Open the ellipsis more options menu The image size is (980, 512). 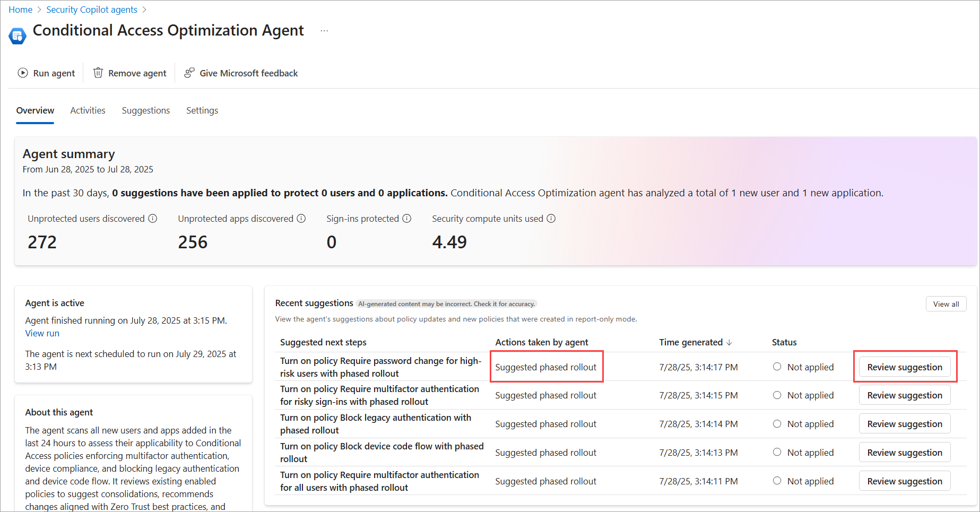324,31
